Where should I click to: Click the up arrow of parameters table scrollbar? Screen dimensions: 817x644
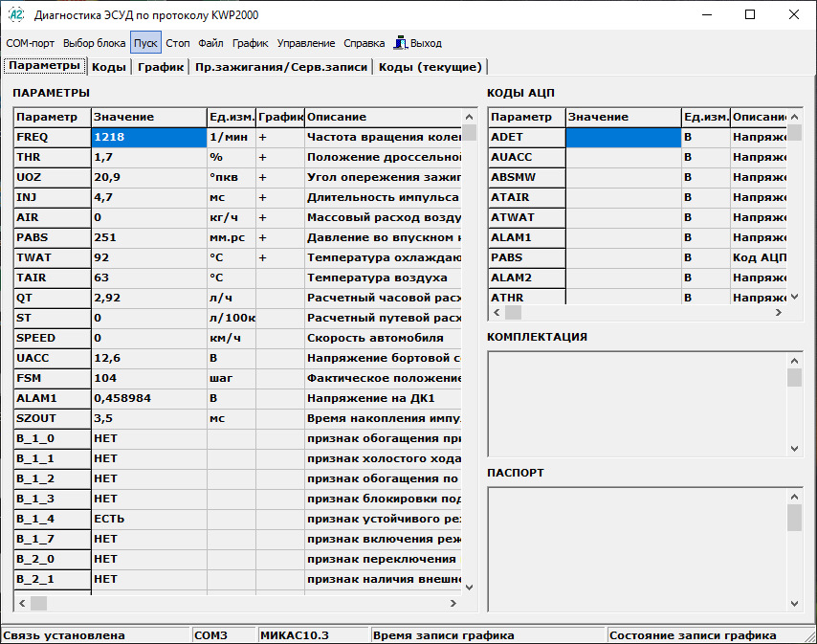(x=469, y=117)
